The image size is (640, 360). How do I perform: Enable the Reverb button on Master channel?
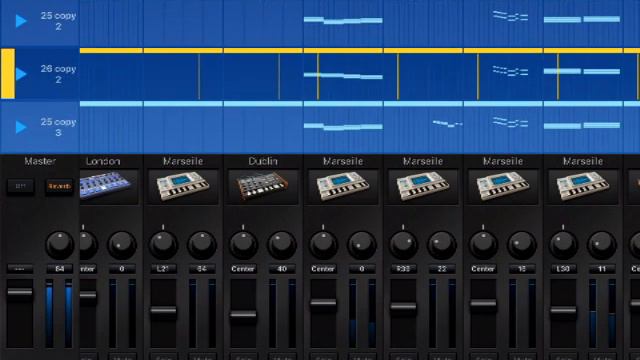click(x=59, y=187)
